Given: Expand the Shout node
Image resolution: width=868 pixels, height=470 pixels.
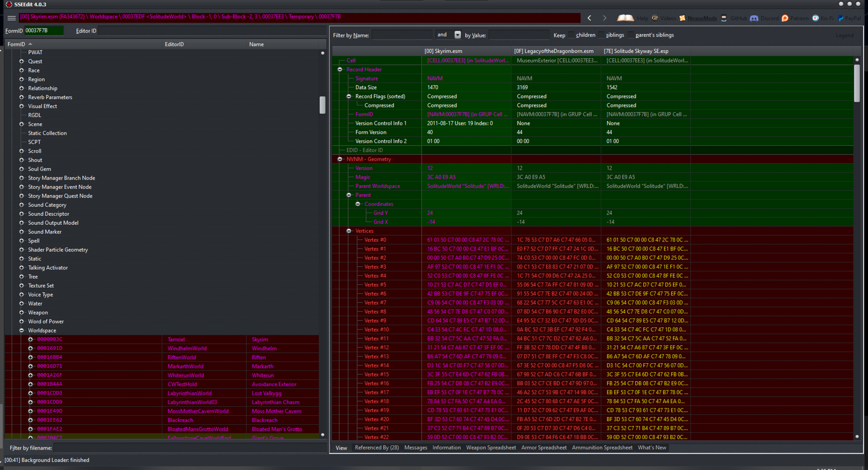Looking at the screenshot, I should pyautogui.click(x=21, y=160).
